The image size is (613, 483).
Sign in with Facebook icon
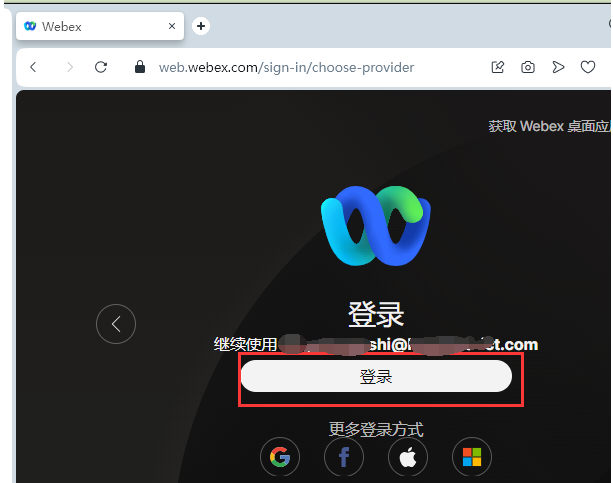[x=344, y=456]
